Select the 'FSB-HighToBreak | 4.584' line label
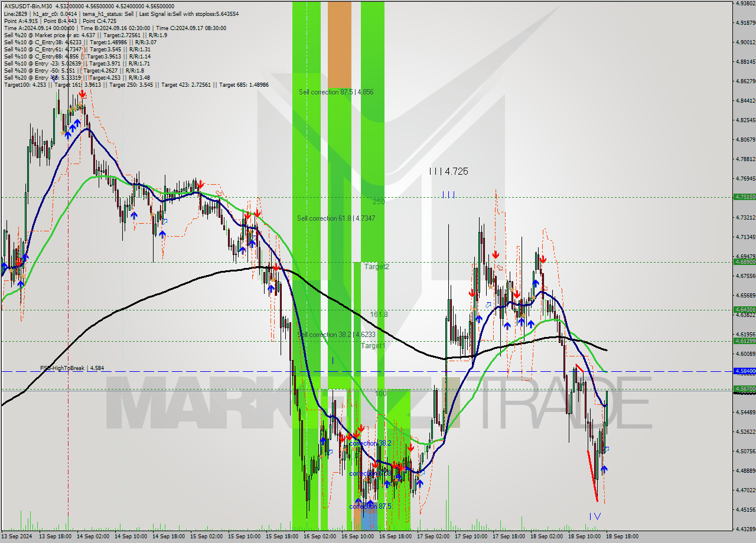This screenshot has width=756, height=543. [73, 368]
